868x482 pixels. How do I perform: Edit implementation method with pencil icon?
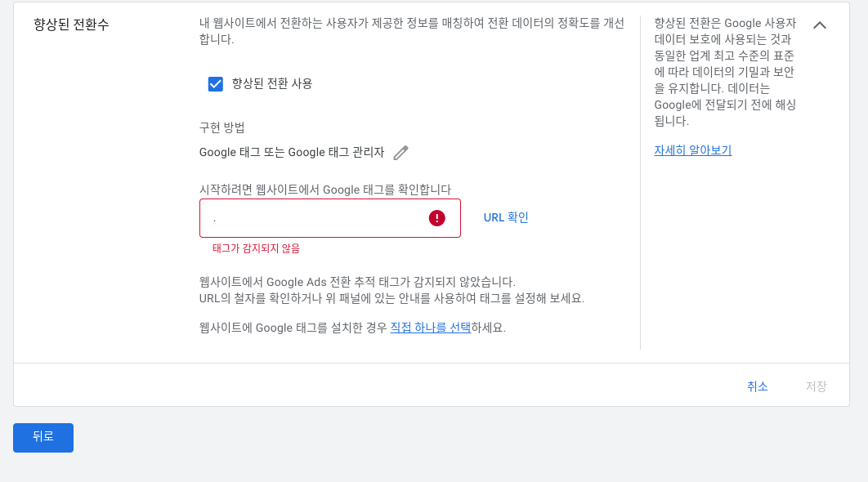400,153
